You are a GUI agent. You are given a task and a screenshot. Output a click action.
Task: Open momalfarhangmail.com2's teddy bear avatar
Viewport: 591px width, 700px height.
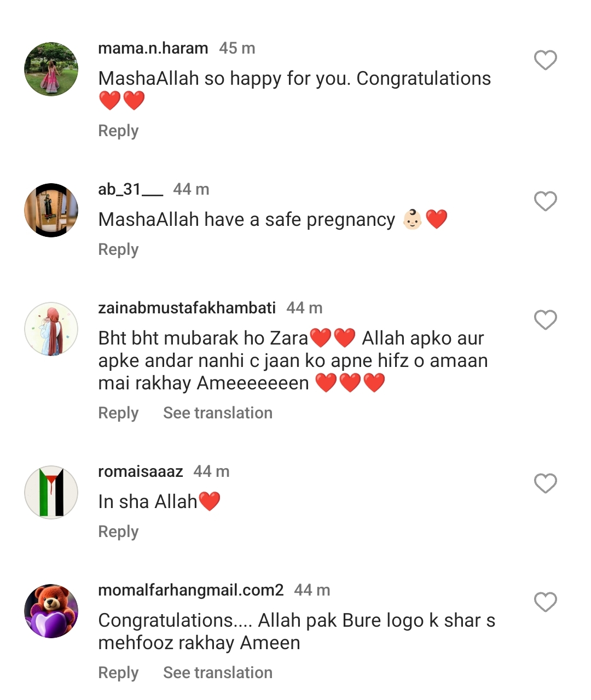(x=51, y=611)
